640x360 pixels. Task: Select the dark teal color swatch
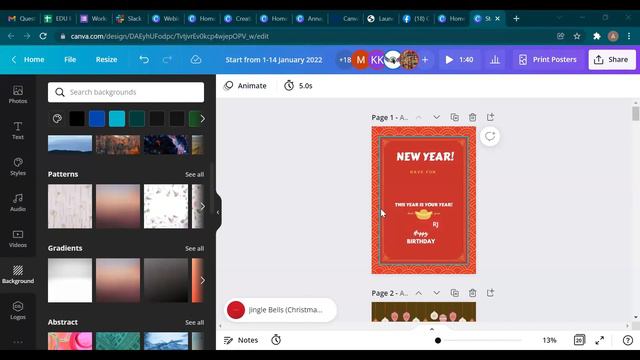137,119
